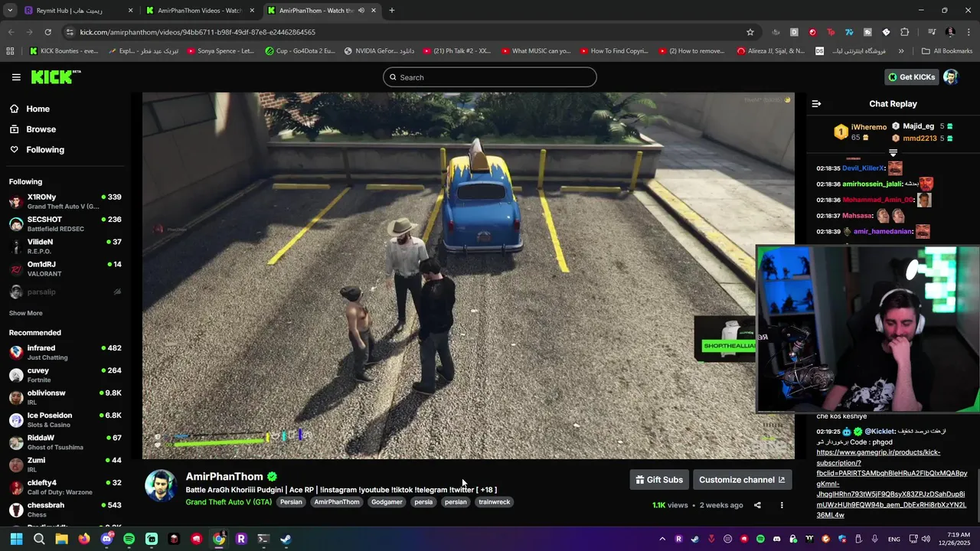This screenshot has height=551, width=980.
Task: Open a new browser tab
Action: click(x=392, y=11)
